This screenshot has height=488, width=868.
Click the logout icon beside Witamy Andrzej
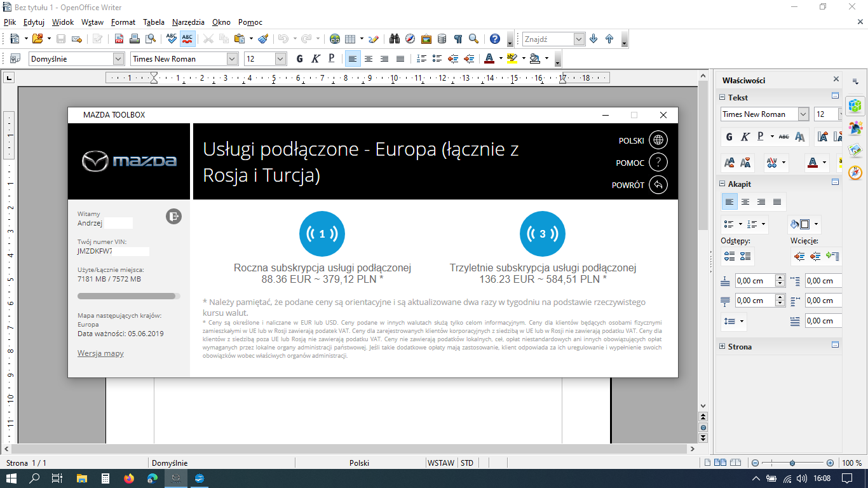click(173, 217)
